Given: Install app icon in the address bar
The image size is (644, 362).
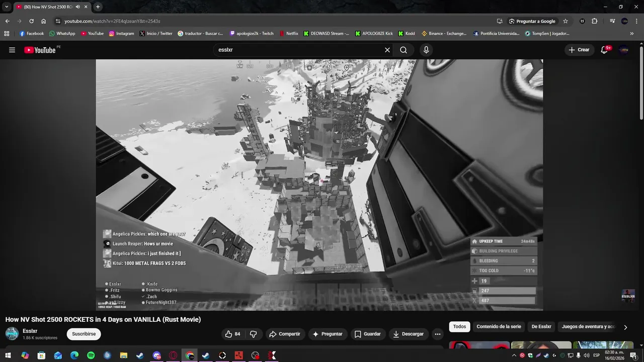Looking at the screenshot, I should [x=500, y=21].
